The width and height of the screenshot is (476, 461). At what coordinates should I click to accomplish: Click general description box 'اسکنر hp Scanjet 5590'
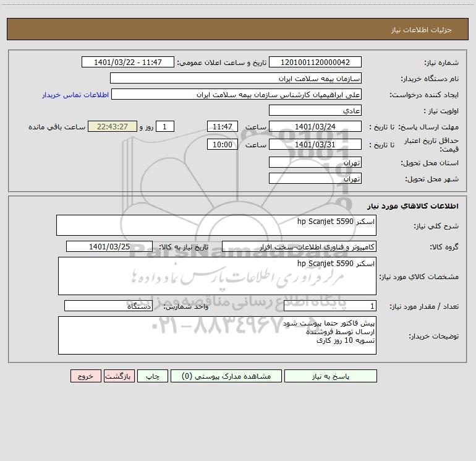[x=216, y=225]
